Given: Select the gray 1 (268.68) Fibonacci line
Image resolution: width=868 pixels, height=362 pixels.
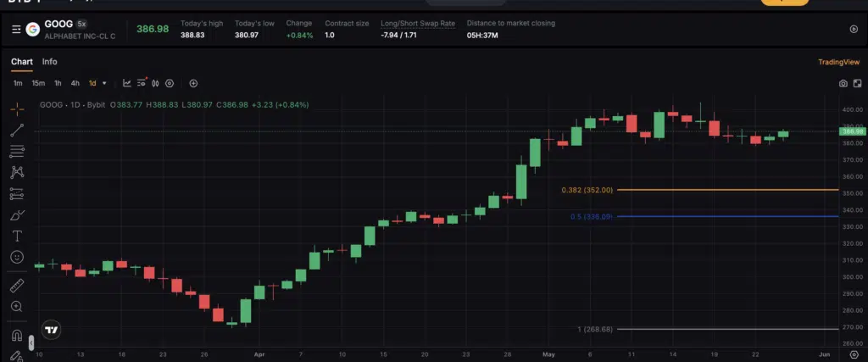Looking at the screenshot, I should point(727,329).
